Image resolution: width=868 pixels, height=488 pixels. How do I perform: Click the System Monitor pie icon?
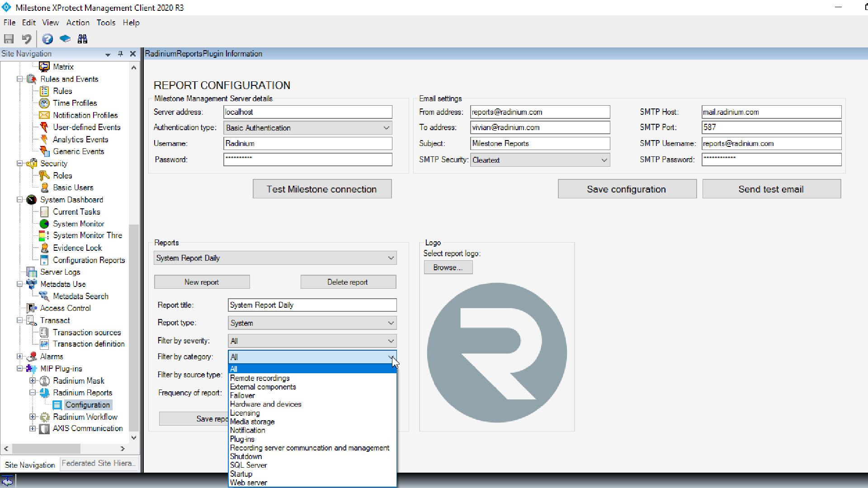44,224
